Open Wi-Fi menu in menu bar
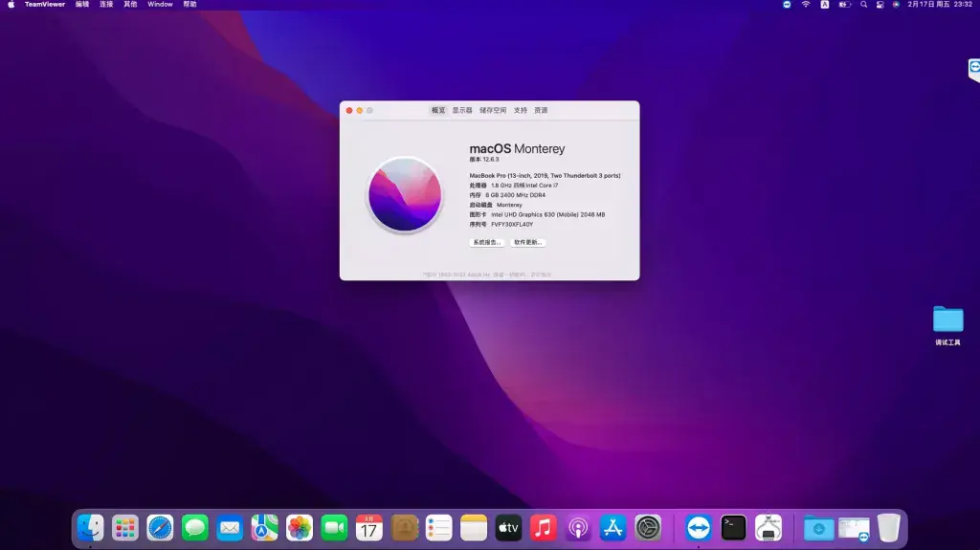 pyautogui.click(x=806, y=5)
